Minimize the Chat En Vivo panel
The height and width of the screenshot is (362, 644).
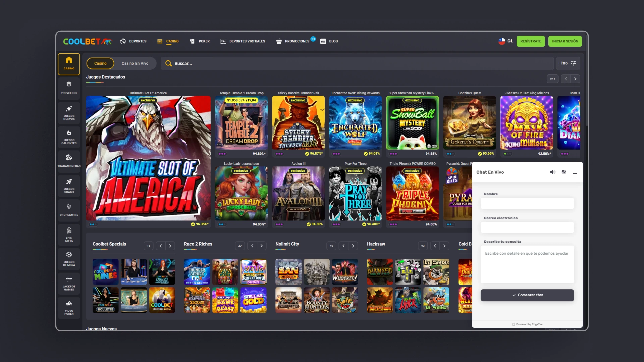[575, 173]
